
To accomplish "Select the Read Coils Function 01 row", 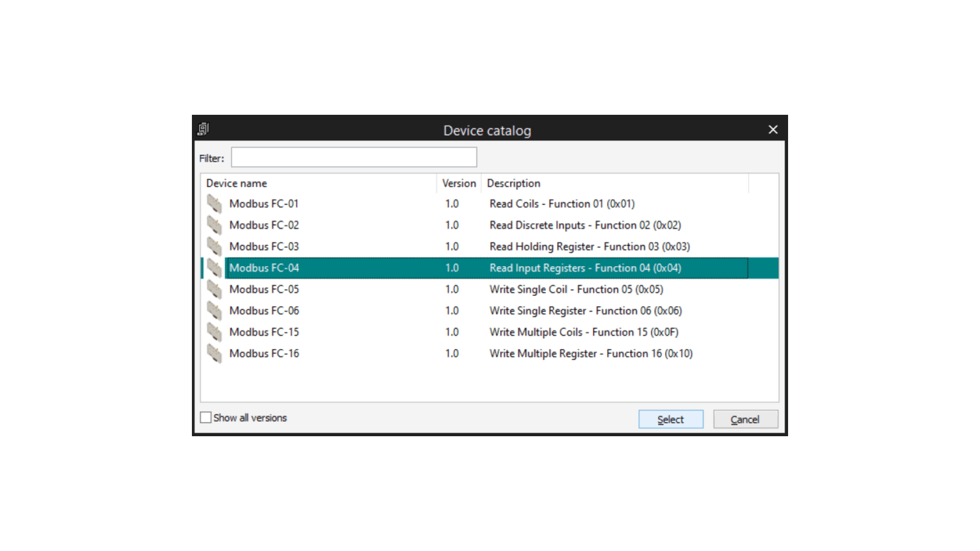I will tap(561, 204).
